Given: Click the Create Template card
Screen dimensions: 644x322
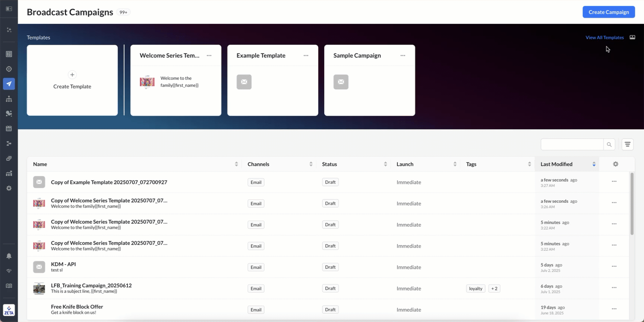Looking at the screenshot, I should tap(72, 80).
